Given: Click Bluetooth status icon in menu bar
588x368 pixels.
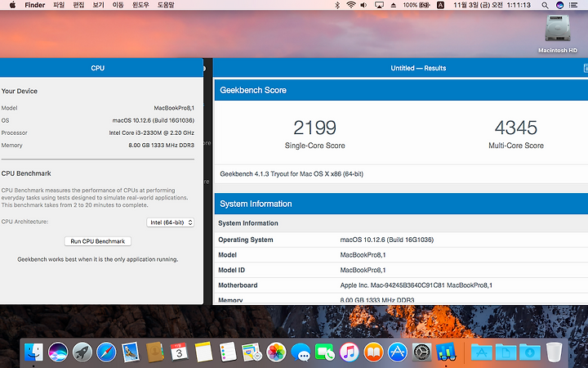Looking at the screenshot, I should pos(336,5).
